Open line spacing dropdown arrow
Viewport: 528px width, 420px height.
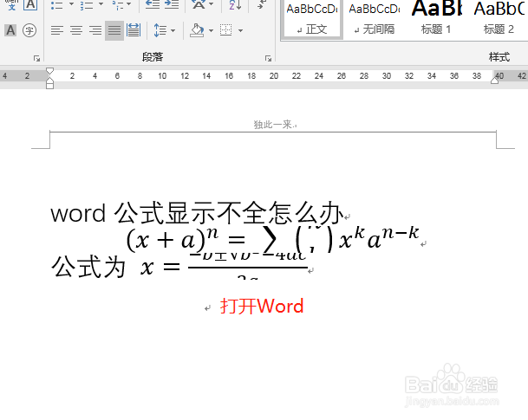click(173, 30)
